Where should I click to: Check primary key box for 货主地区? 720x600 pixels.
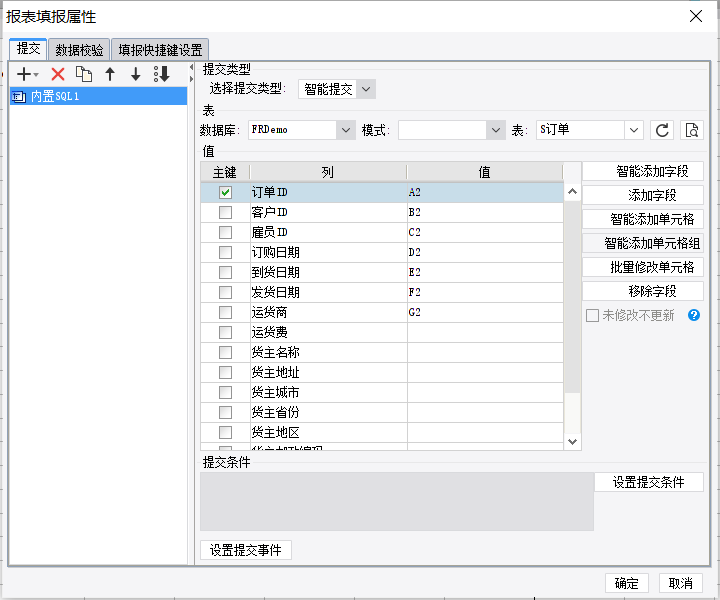click(225, 432)
